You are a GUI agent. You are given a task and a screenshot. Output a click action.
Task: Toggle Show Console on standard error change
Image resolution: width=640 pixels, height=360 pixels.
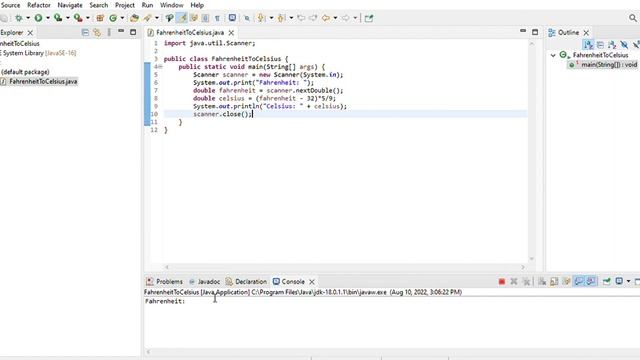(x=591, y=282)
